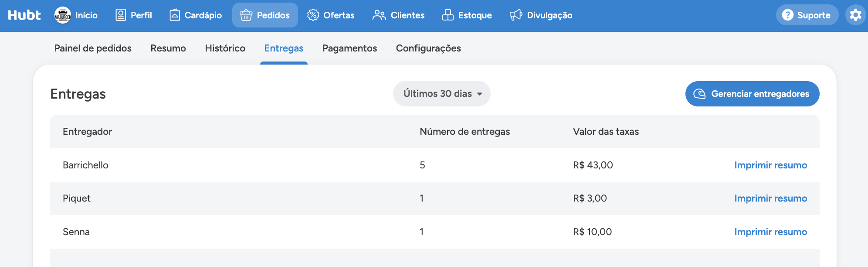
Task: Click the Divulgação megaphone icon
Action: pyautogui.click(x=516, y=15)
